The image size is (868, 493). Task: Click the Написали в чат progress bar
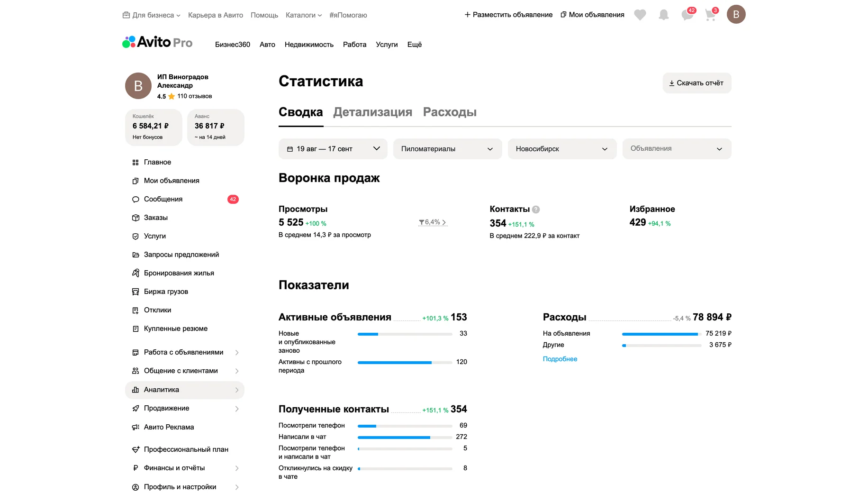click(x=405, y=438)
